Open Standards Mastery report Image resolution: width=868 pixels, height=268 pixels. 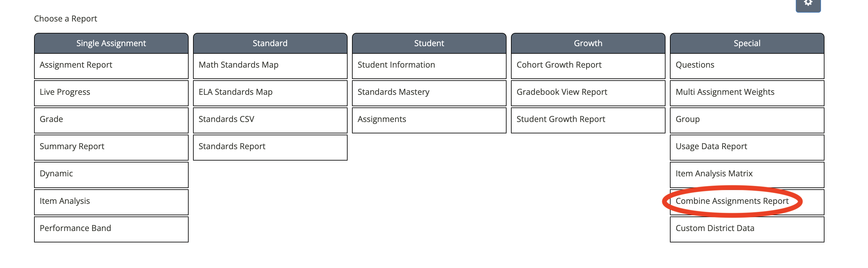tap(429, 93)
